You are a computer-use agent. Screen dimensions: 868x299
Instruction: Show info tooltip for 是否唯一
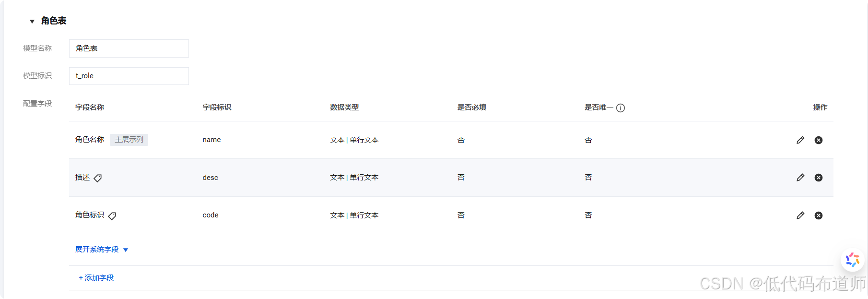(x=621, y=108)
